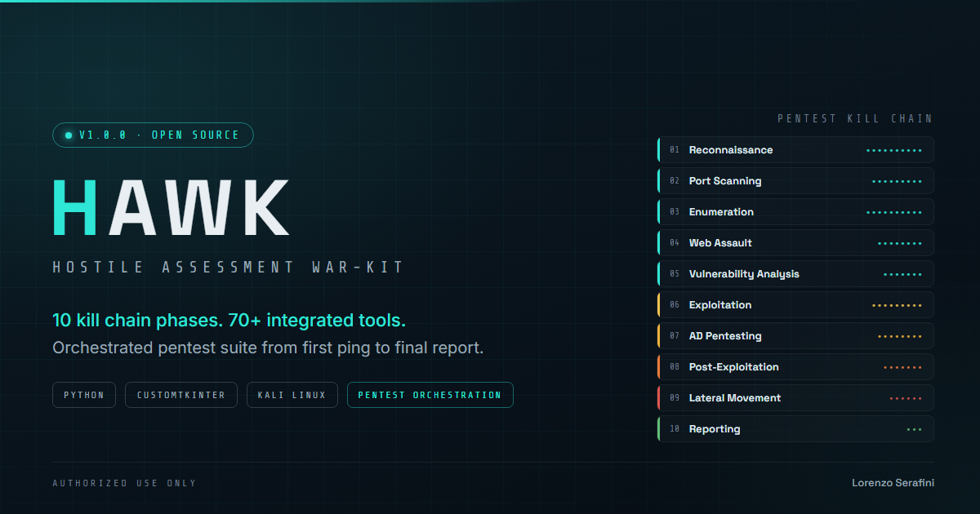Click the '10 kill chain phases' tagline
The height and width of the screenshot is (514, 980).
[x=229, y=320]
